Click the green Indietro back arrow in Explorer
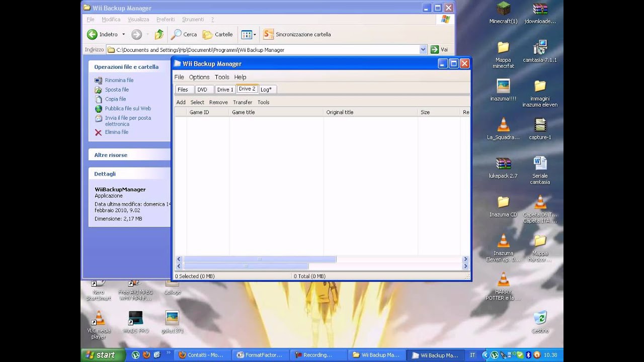Image resolution: width=644 pixels, height=362 pixels. pos(92,34)
